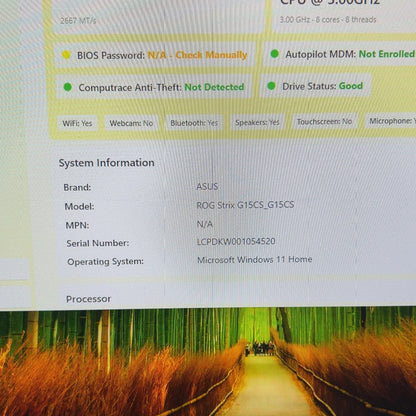Click the ASUS brand value
This screenshot has width=416, height=416.
coord(207,186)
